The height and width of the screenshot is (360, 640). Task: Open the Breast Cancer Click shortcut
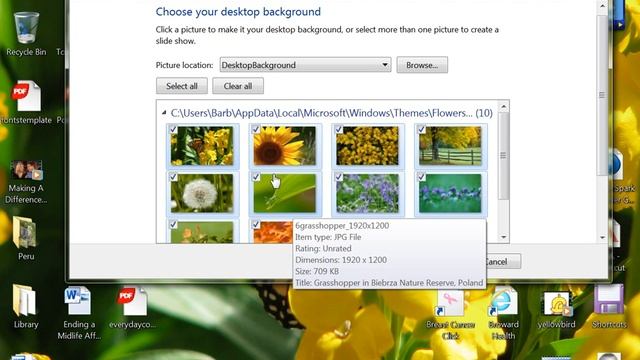(x=450, y=315)
